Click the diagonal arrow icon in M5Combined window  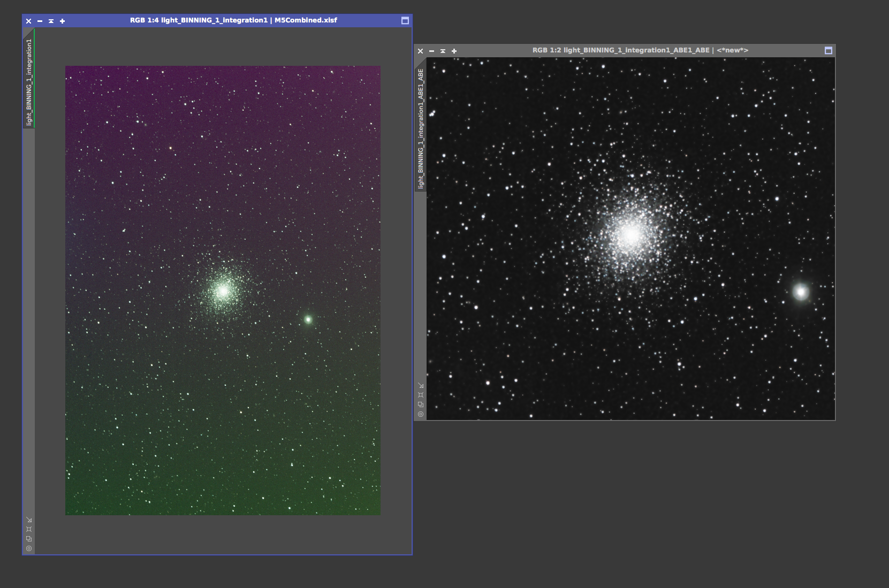[29, 520]
